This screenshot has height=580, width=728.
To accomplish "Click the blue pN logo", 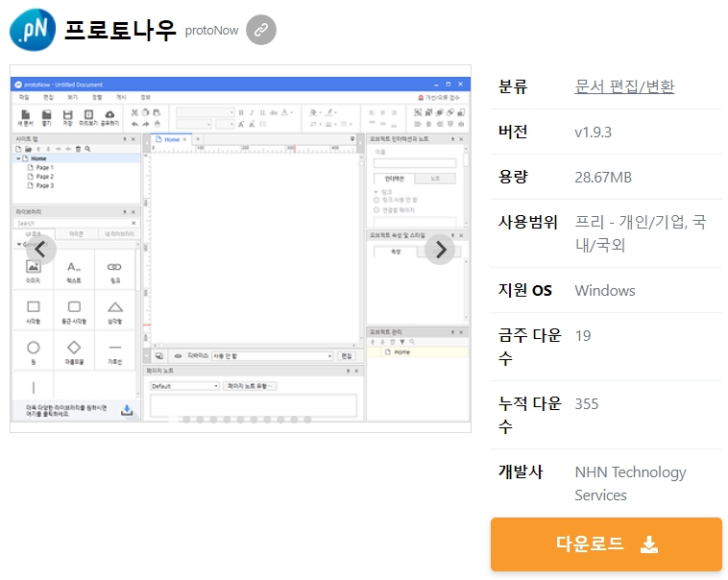I will pos(33,30).
